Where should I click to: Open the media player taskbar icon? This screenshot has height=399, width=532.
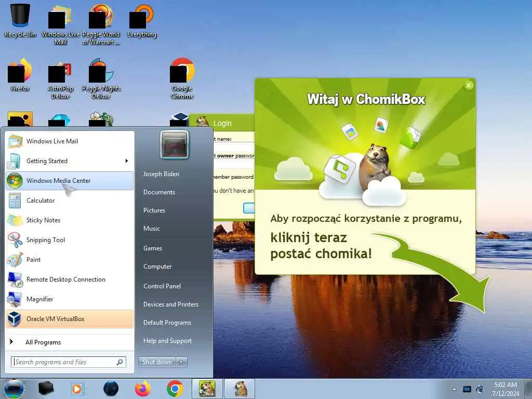click(x=77, y=389)
